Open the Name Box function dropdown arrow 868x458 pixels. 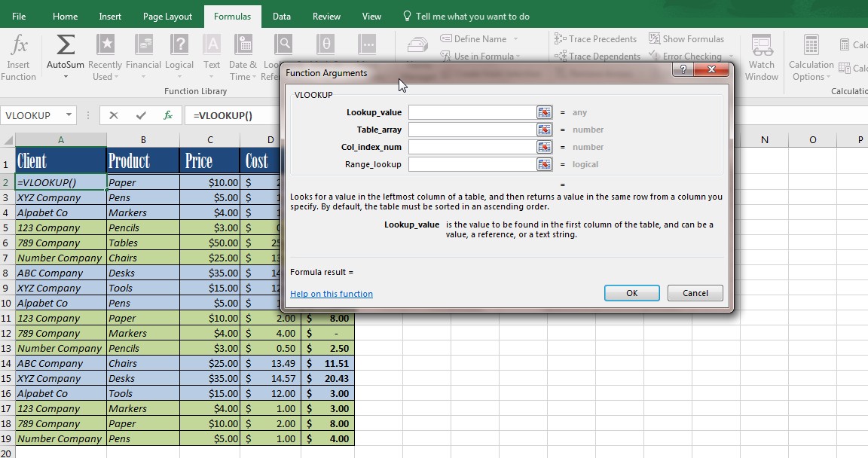69,115
